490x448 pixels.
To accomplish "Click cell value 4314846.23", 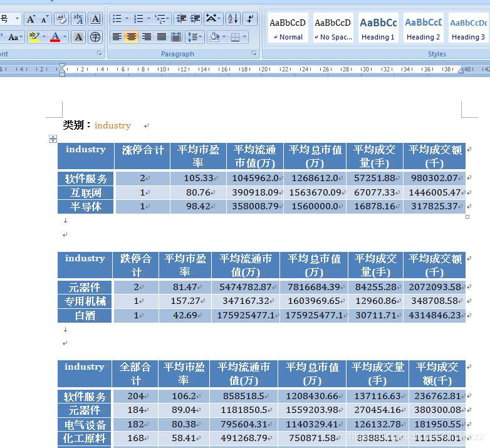I will (x=435, y=315).
